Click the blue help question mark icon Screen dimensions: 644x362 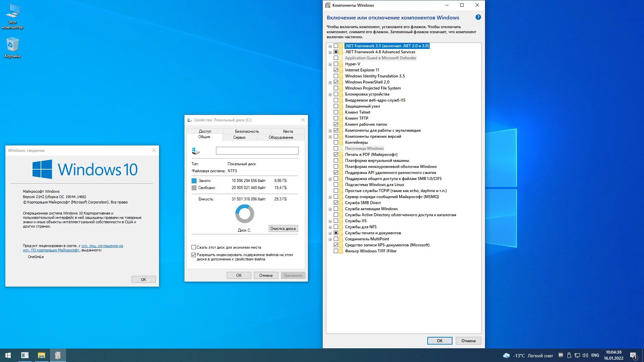point(478,17)
